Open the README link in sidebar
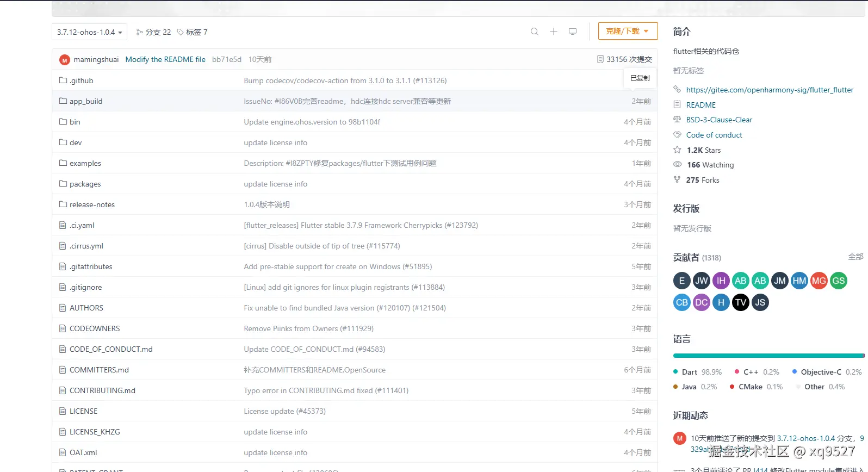The height and width of the screenshot is (472, 868). click(x=700, y=105)
